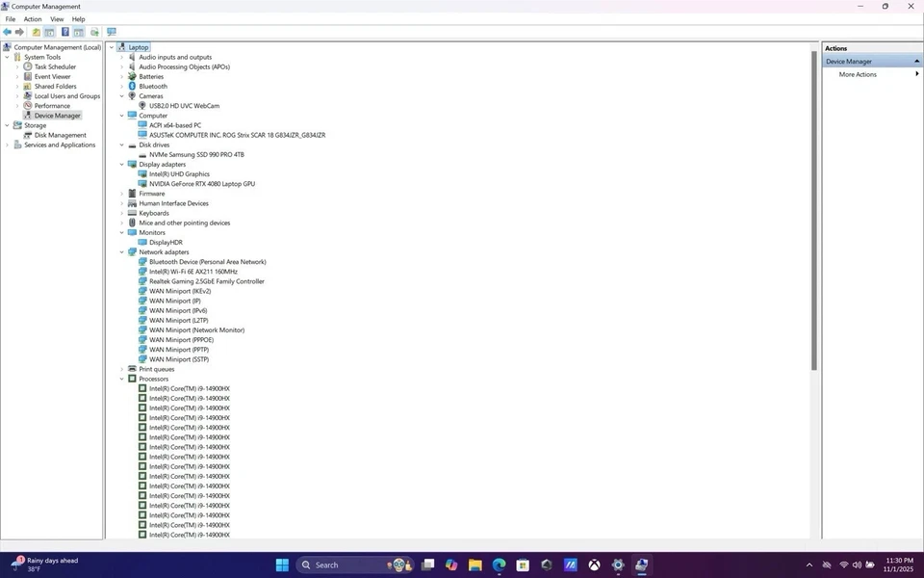Collapse Device Manager header in Actions pane

[x=917, y=62]
